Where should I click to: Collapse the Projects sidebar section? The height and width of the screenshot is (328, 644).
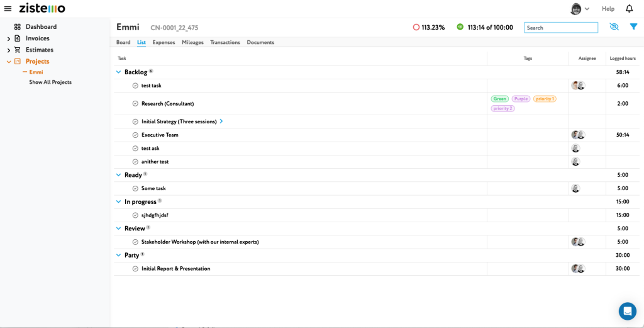[x=9, y=62]
